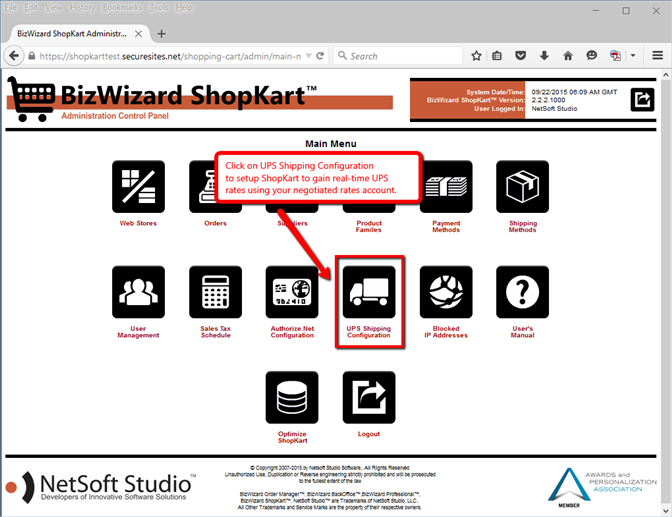Click the NetSoft Studio footer logo

tap(101, 487)
